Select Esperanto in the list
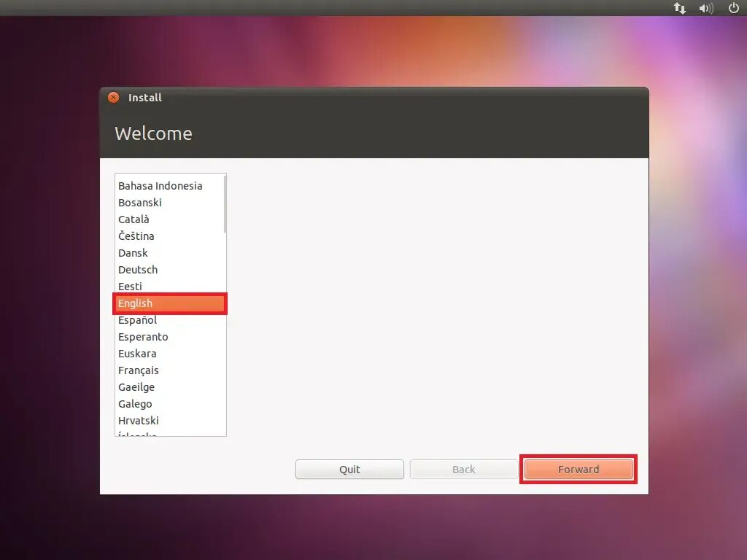Screen dimensions: 747x560 tap(169, 337)
